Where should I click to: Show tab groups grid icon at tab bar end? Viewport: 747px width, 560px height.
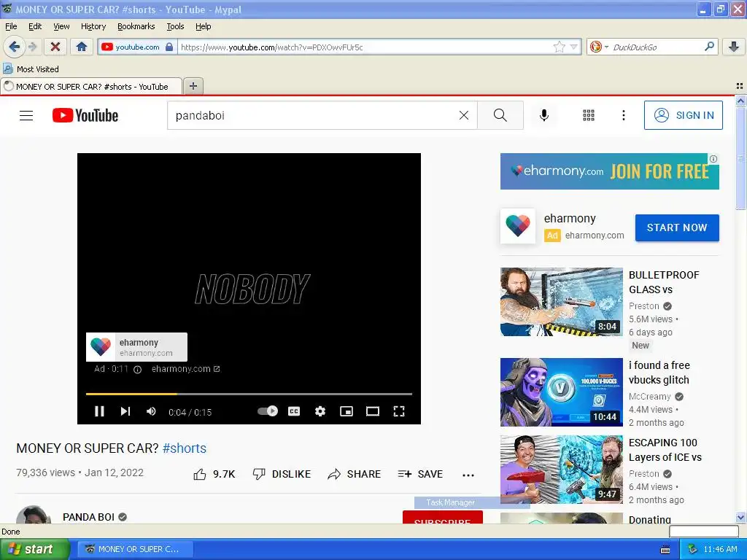click(x=740, y=86)
